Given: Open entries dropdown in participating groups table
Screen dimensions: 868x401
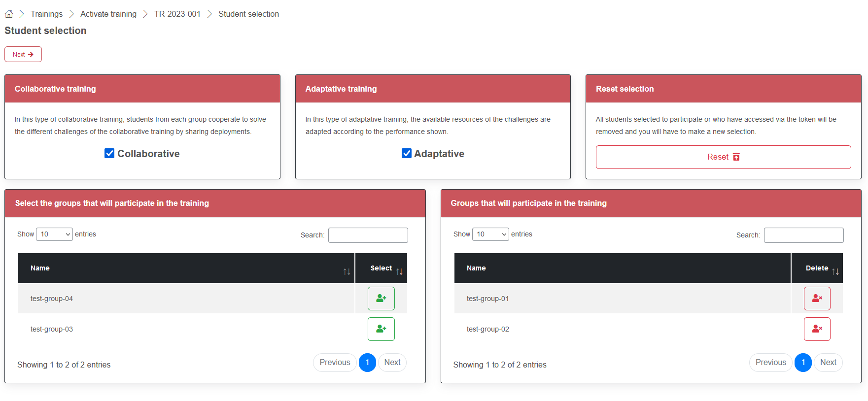Looking at the screenshot, I should click(490, 234).
